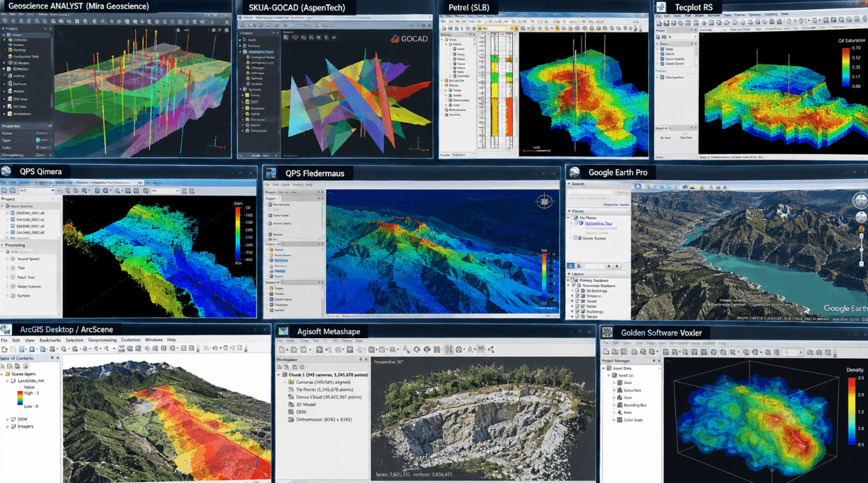This screenshot has width=868, height=483.
Task: Toggle the DEM layer checkbox in ArcScene
Action: tap(13, 419)
